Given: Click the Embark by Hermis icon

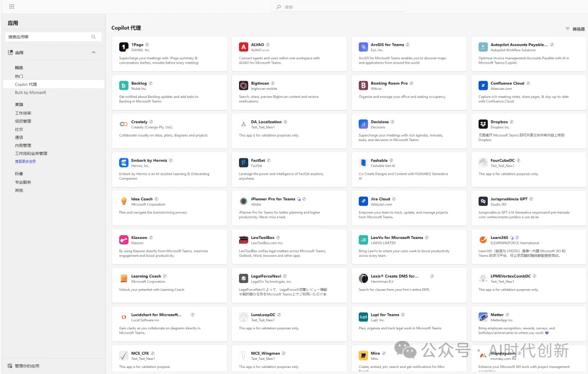Looking at the screenshot, I should click(124, 163).
